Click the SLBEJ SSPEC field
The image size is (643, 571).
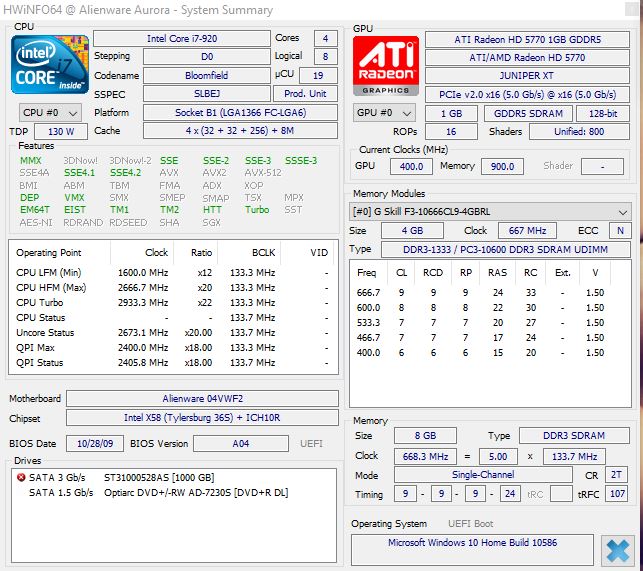[x=207, y=94]
